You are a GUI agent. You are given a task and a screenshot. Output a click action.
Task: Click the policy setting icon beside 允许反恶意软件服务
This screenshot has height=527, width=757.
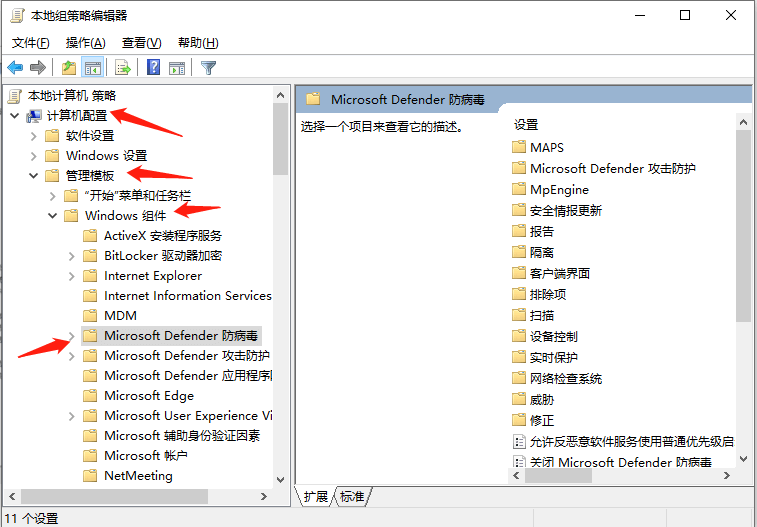(519, 441)
